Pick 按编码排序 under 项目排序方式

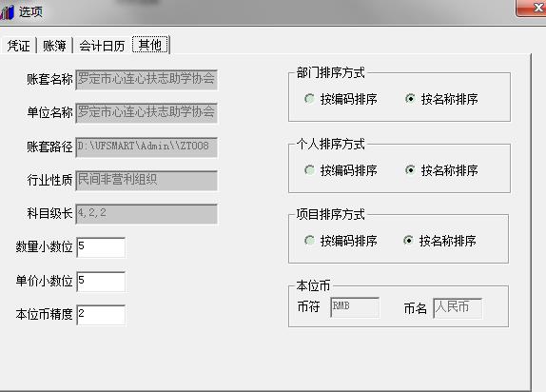[341, 241]
